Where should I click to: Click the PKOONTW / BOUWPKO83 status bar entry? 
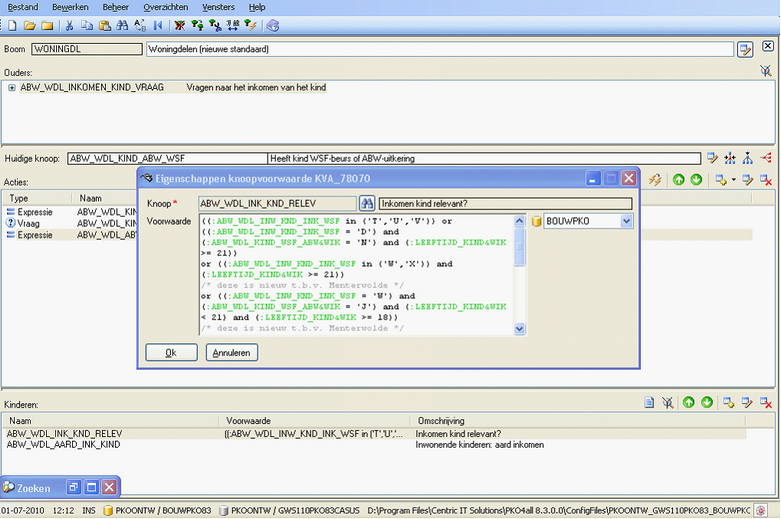(x=157, y=511)
